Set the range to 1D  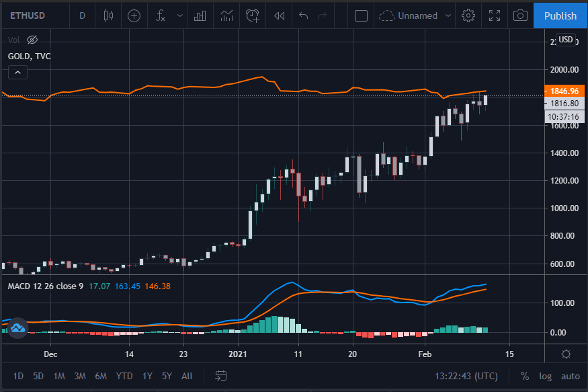[x=18, y=376]
